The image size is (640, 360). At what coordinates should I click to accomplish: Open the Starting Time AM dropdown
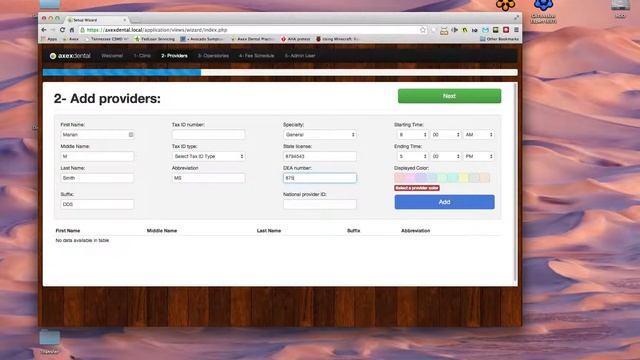click(x=479, y=135)
